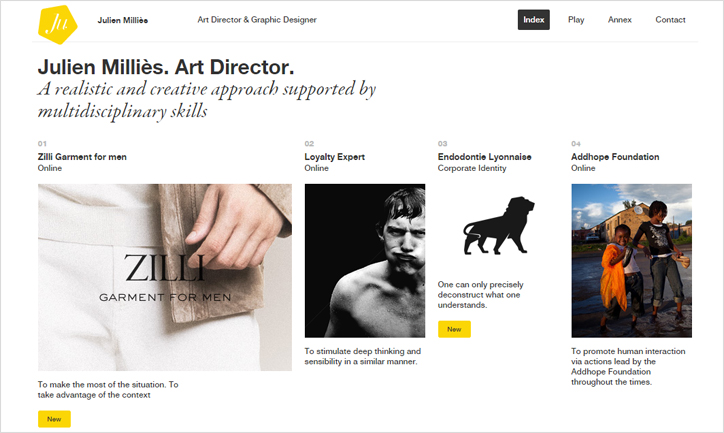This screenshot has height=433, width=724.
Task: Click project number 02
Action: click(x=309, y=144)
